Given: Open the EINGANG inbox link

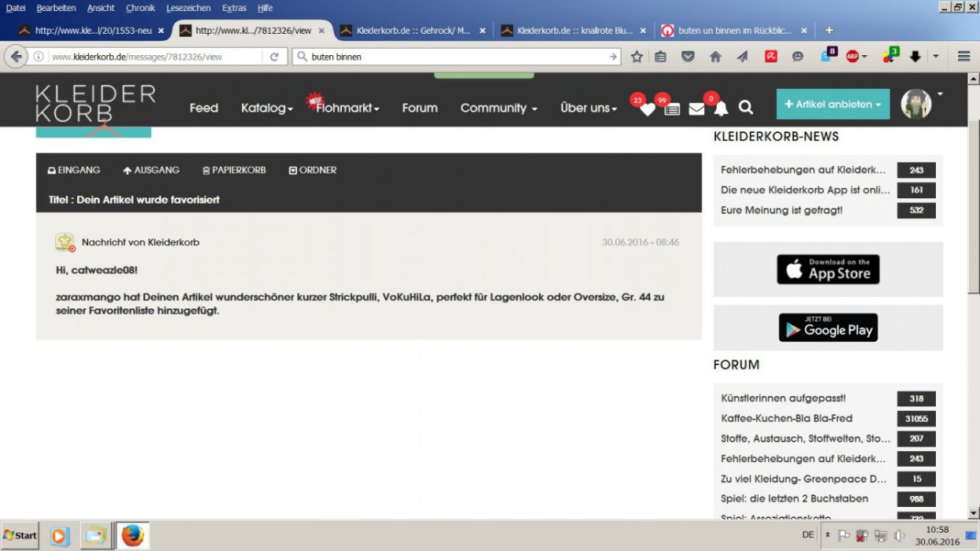Looking at the screenshot, I should pos(74,170).
